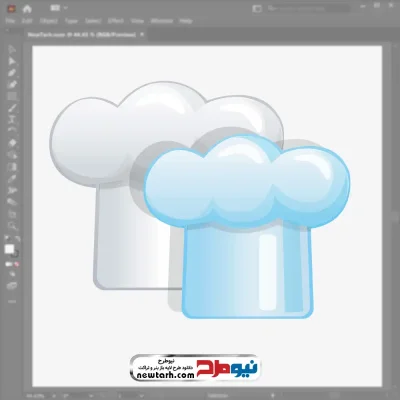Reset default fill and stroke

click(7, 239)
